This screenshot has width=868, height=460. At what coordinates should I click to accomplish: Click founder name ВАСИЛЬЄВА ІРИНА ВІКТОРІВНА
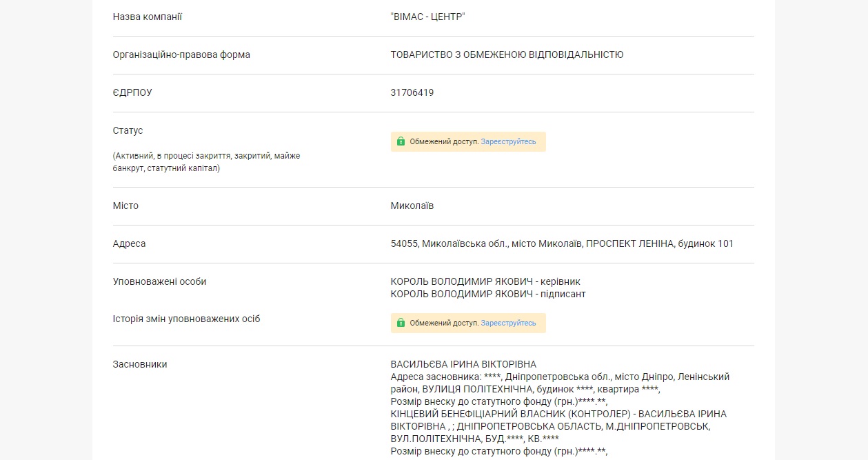[463, 364]
